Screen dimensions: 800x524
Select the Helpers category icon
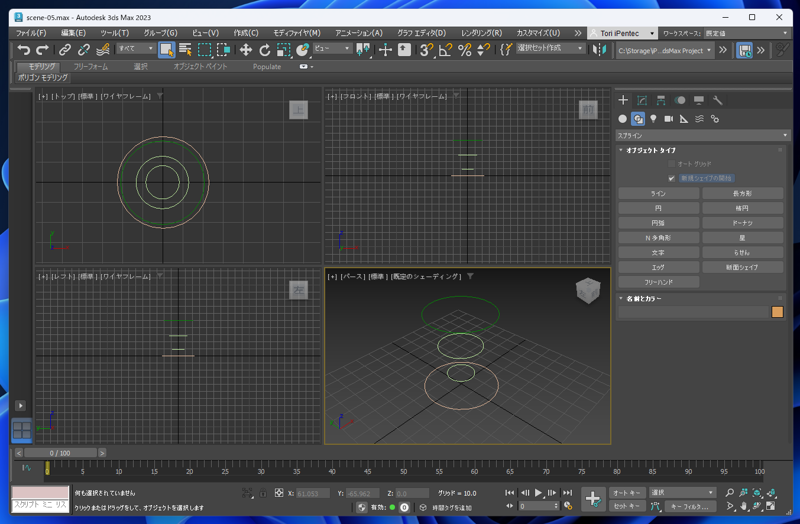684,119
